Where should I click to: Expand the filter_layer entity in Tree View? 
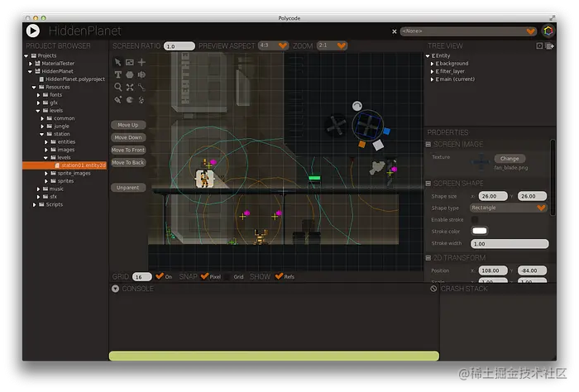(x=432, y=71)
